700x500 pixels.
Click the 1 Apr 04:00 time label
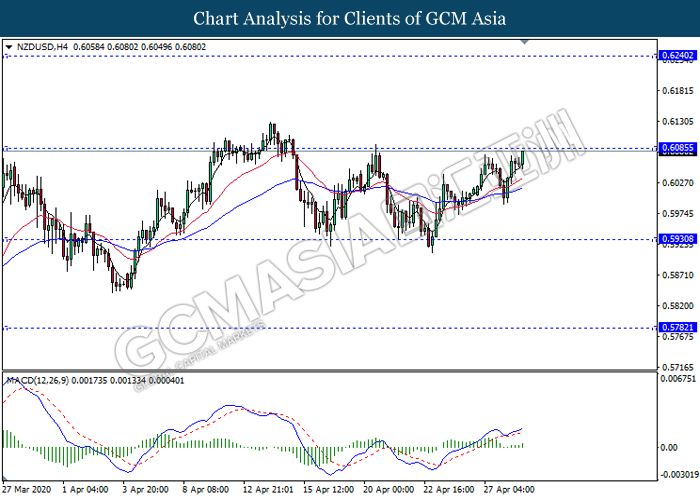pos(85,490)
